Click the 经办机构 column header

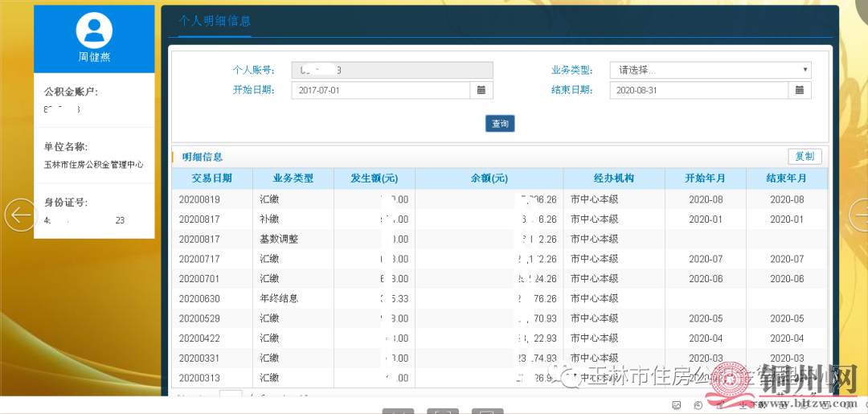coord(613,178)
